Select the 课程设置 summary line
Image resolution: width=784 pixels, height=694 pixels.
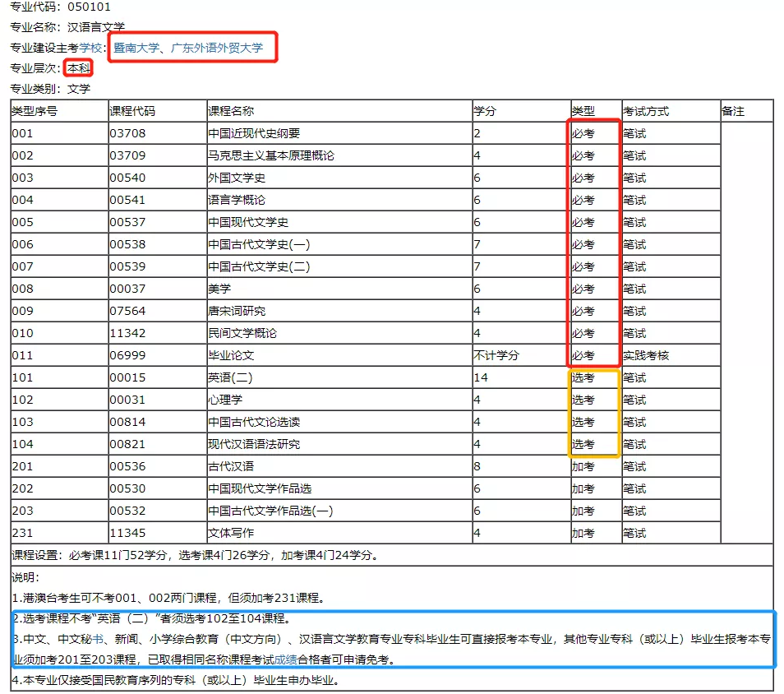click(195, 555)
